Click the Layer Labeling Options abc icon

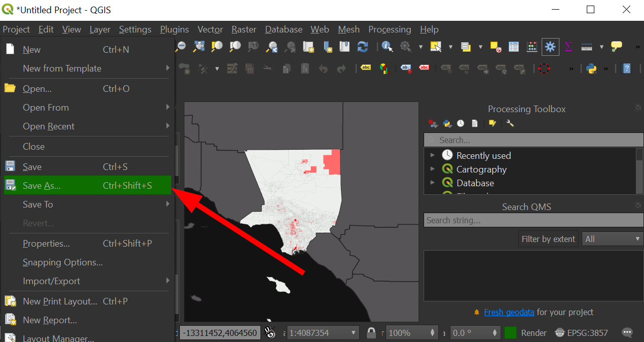365,68
